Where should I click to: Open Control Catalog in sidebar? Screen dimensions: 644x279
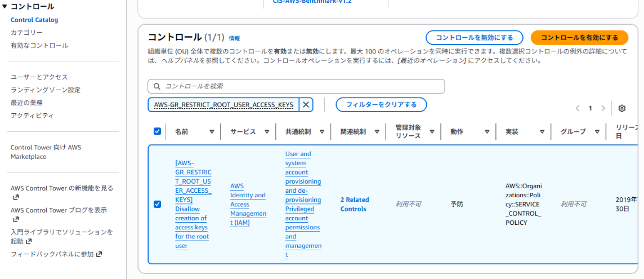(34, 20)
